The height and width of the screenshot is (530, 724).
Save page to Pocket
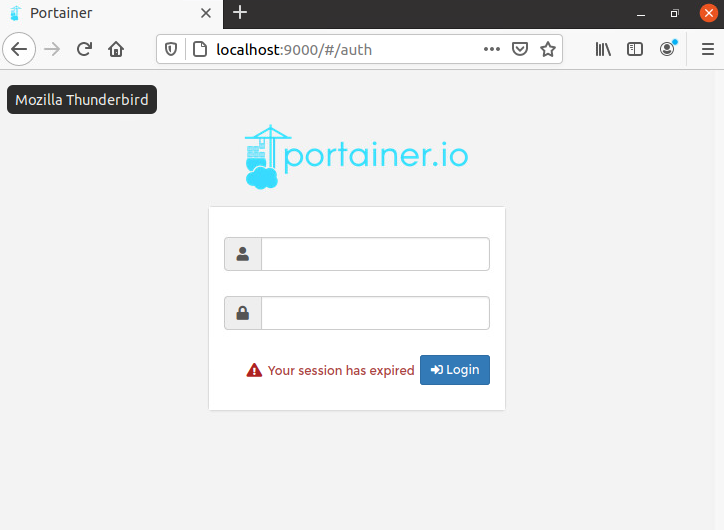click(520, 49)
